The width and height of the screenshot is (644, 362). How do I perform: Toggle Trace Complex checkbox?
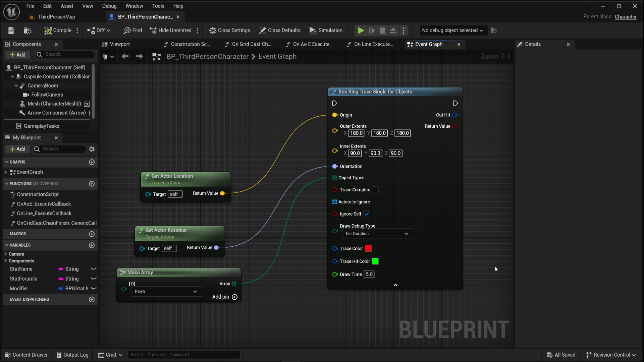[x=375, y=190]
